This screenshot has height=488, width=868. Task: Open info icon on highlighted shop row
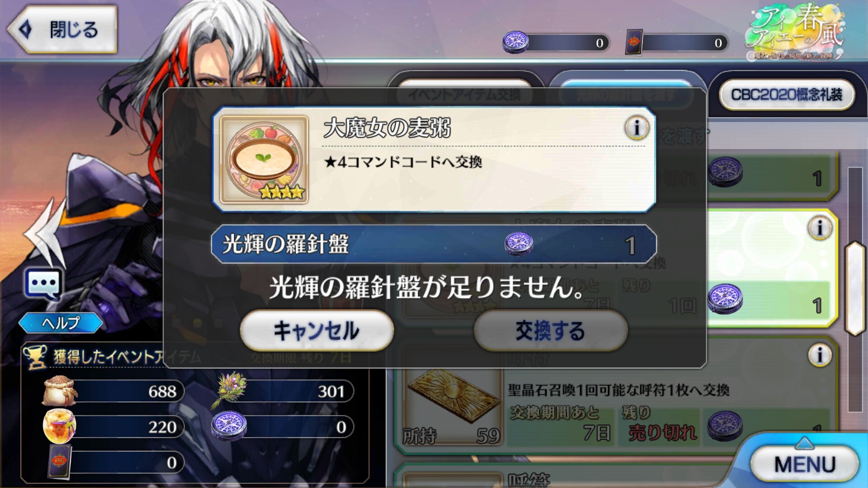click(x=819, y=228)
